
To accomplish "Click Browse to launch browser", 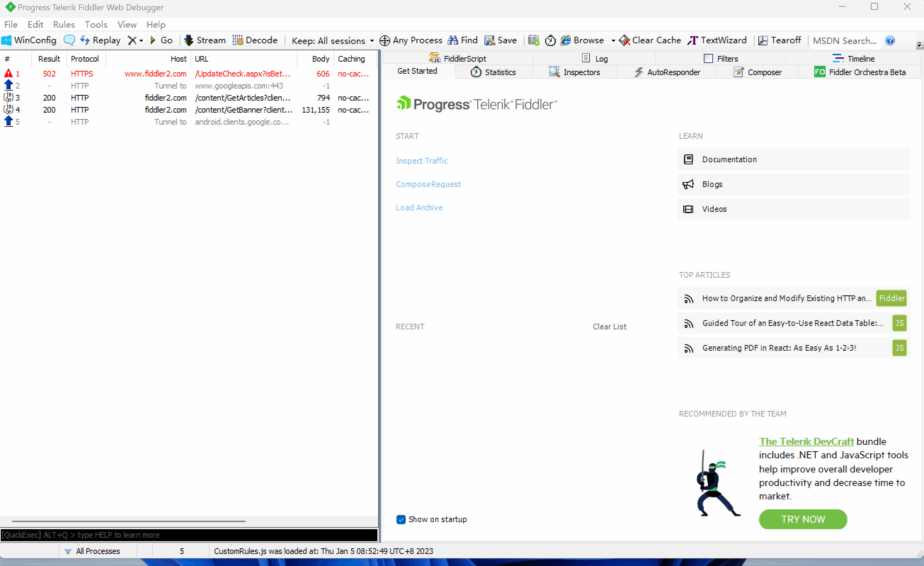I will point(582,40).
